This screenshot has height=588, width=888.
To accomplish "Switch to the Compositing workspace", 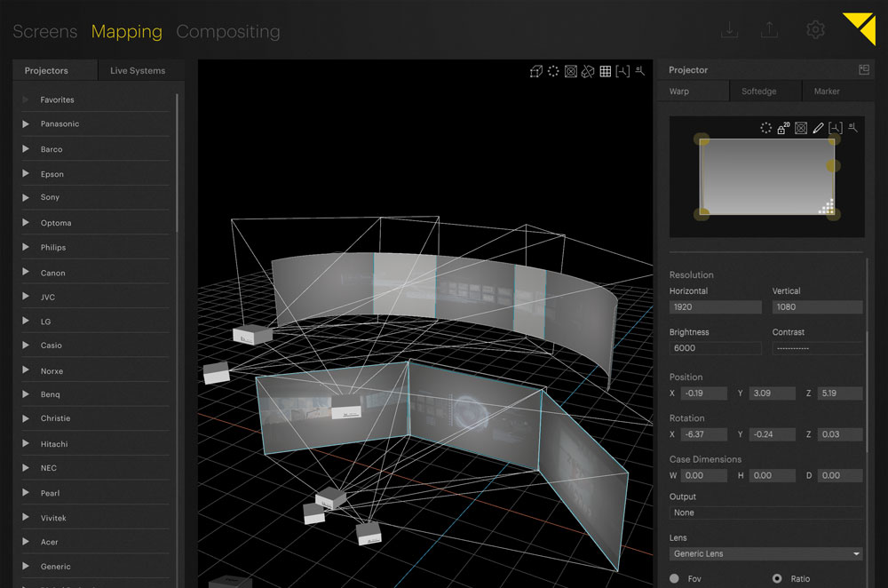I will point(228,31).
